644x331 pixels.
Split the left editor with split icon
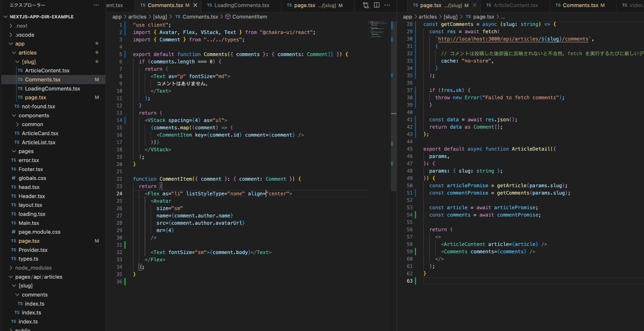point(377,6)
